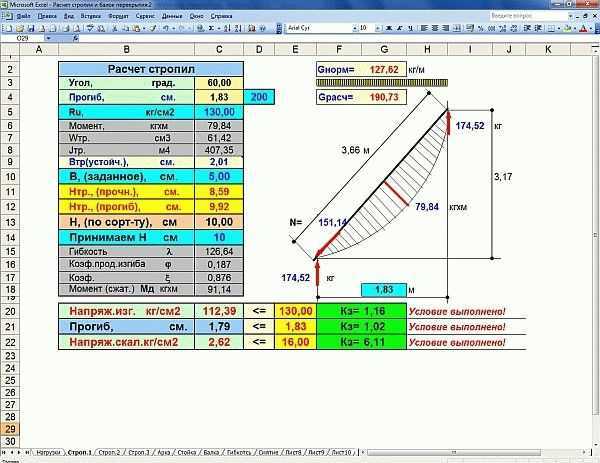The height and width of the screenshot is (463, 600).
Task: Open the Borders dropdown arrow
Action: click(559, 28)
